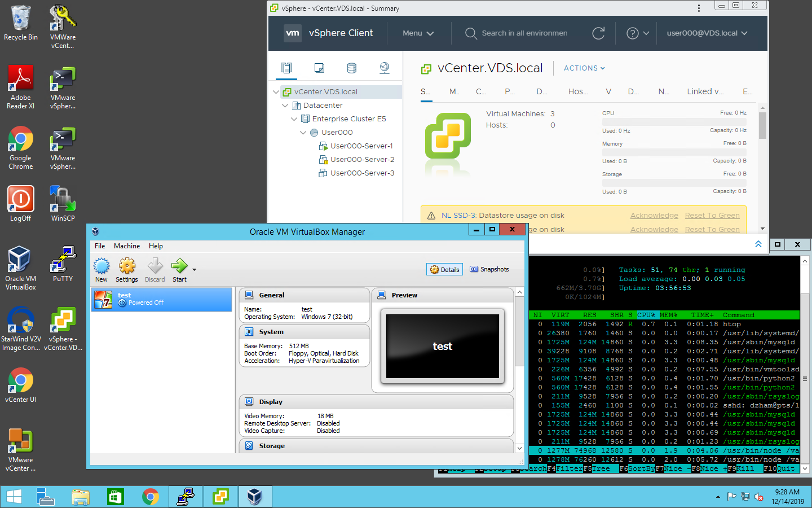Screen dimensions: 812x526
Task: Select the Hosts tab in vSphere
Action: pyautogui.click(x=578, y=91)
